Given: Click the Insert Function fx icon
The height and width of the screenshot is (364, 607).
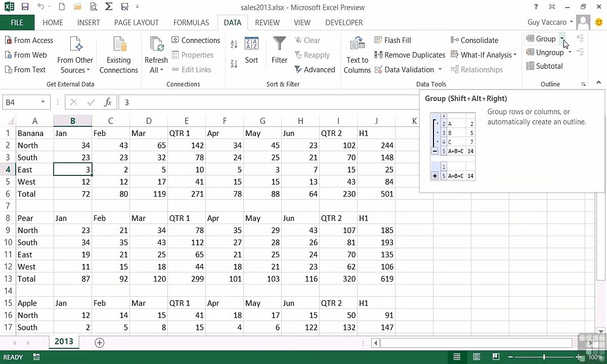Looking at the screenshot, I should pyautogui.click(x=108, y=102).
